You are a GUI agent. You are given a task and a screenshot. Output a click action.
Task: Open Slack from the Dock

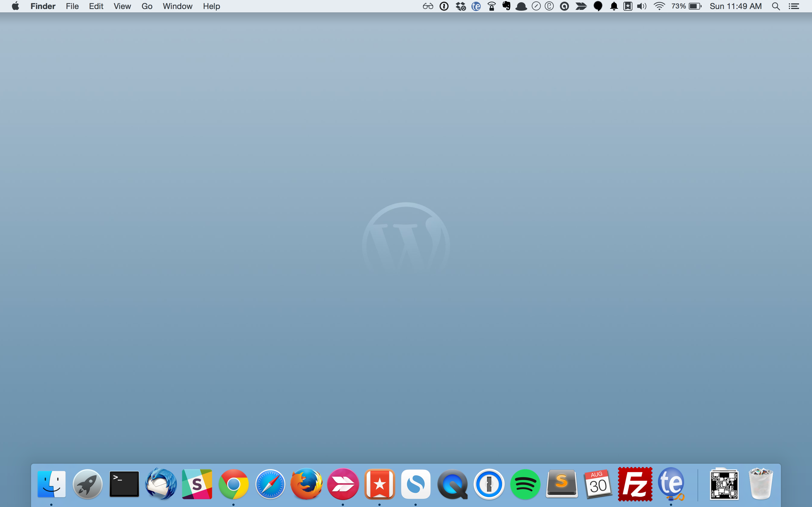click(197, 484)
